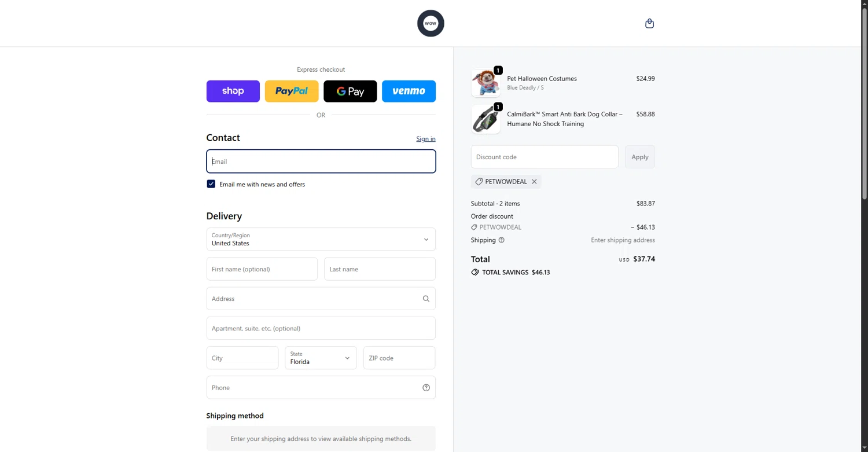Screen dimensions: 868x452
Task: Click the 'Subtotal · 2 items' label
Action: pyautogui.click(x=495, y=204)
